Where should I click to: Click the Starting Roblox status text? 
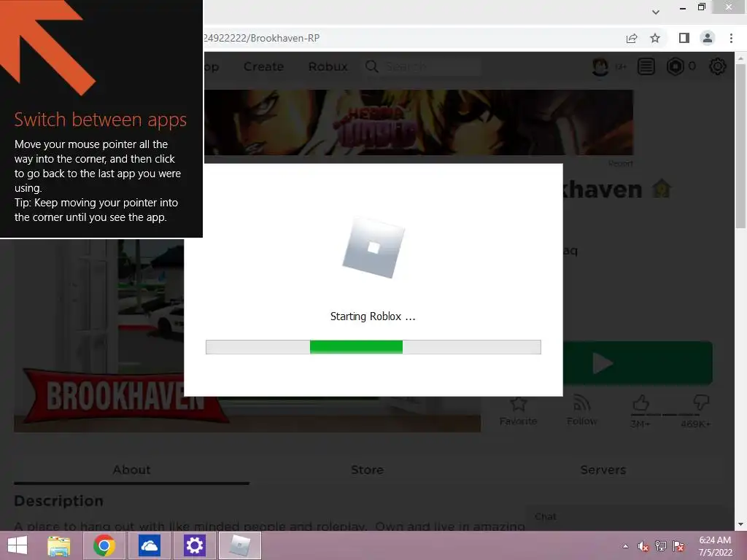[373, 316]
